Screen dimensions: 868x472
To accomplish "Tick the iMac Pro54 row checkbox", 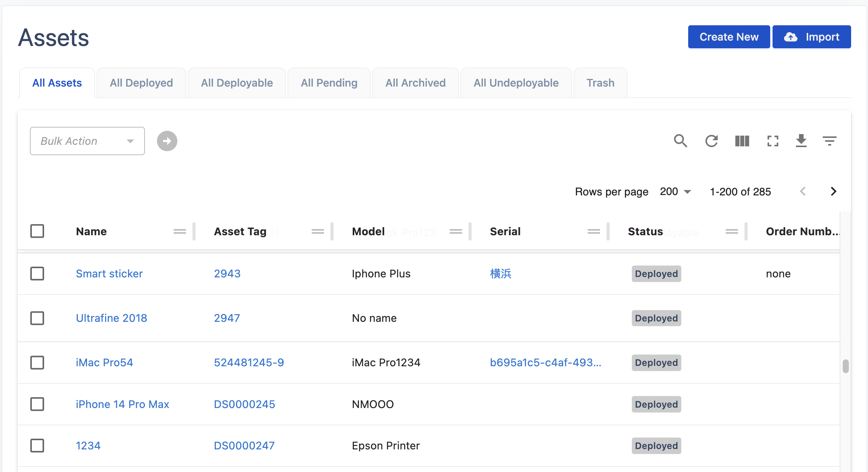I will coord(37,362).
